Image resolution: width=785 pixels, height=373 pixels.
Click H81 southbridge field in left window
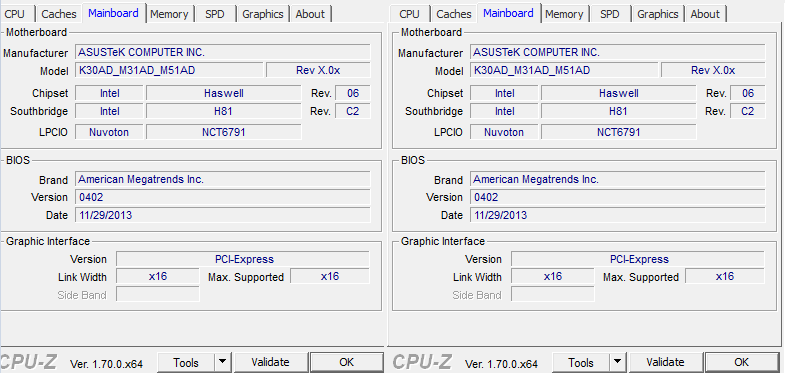[223, 111]
